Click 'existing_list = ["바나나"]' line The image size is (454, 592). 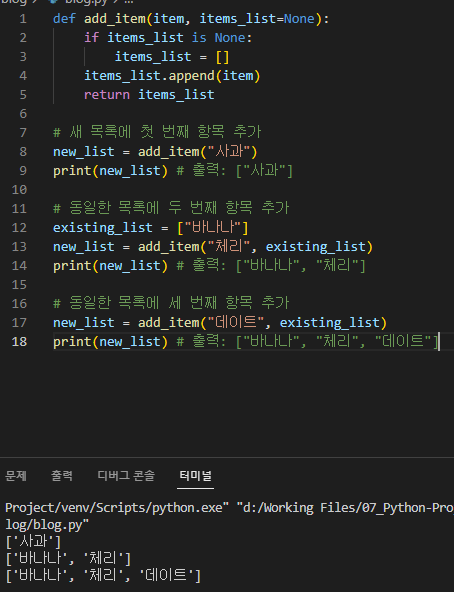(151, 227)
